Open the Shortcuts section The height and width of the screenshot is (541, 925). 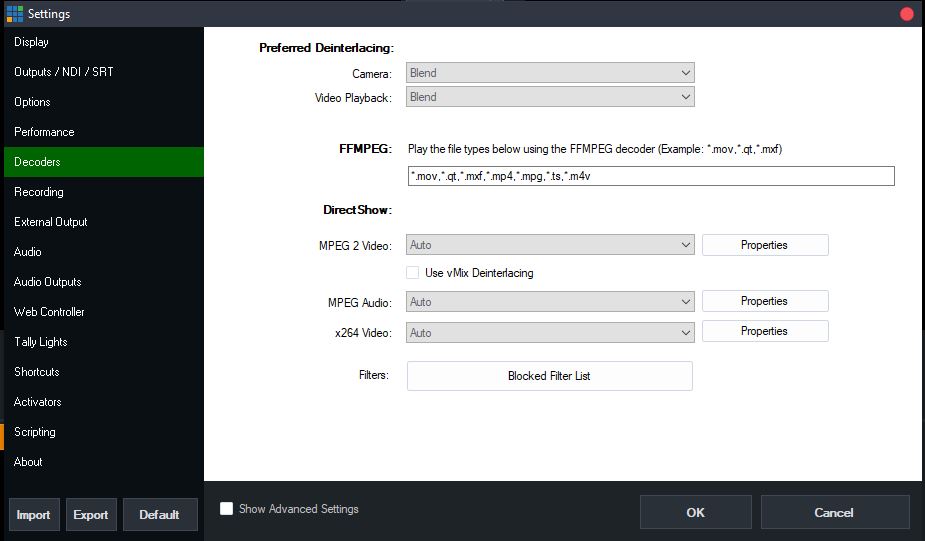click(104, 372)
